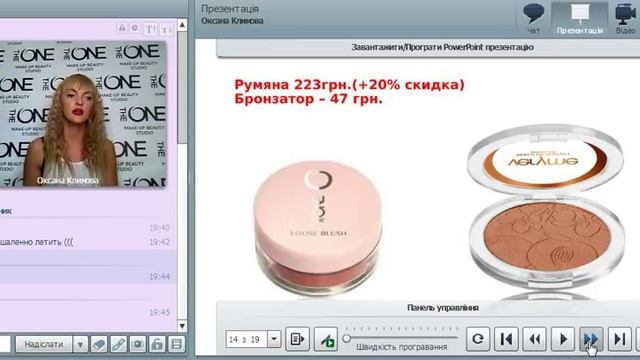The height and width of the screenshot is (360, 640).
Task: Click the 19:45 timestamp in chat
Action: tap(159, 312)
